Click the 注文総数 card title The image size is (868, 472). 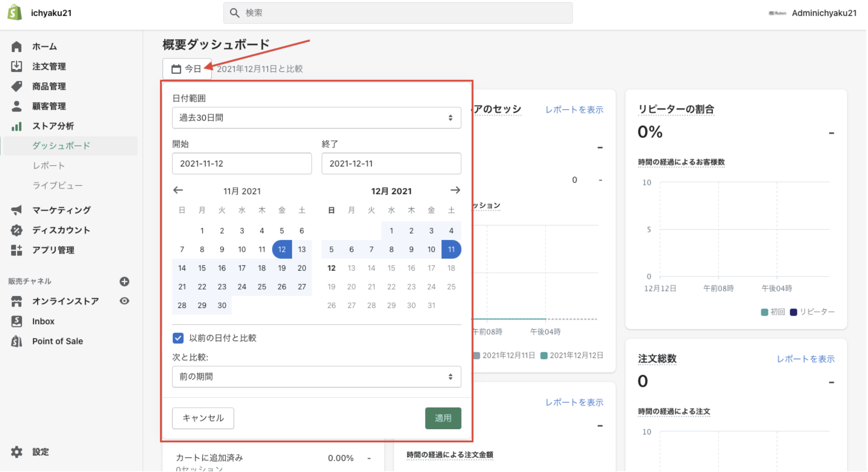[657, 359]
